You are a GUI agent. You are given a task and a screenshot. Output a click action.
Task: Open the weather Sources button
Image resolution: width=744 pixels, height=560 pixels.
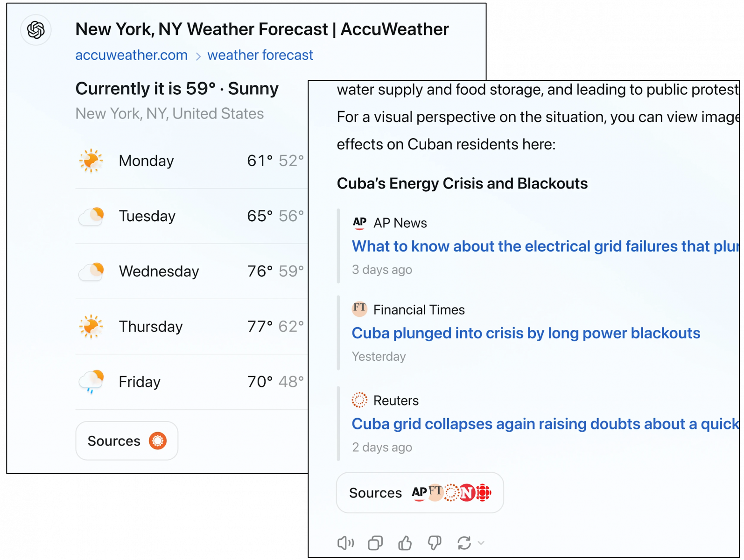pos(126,441)
